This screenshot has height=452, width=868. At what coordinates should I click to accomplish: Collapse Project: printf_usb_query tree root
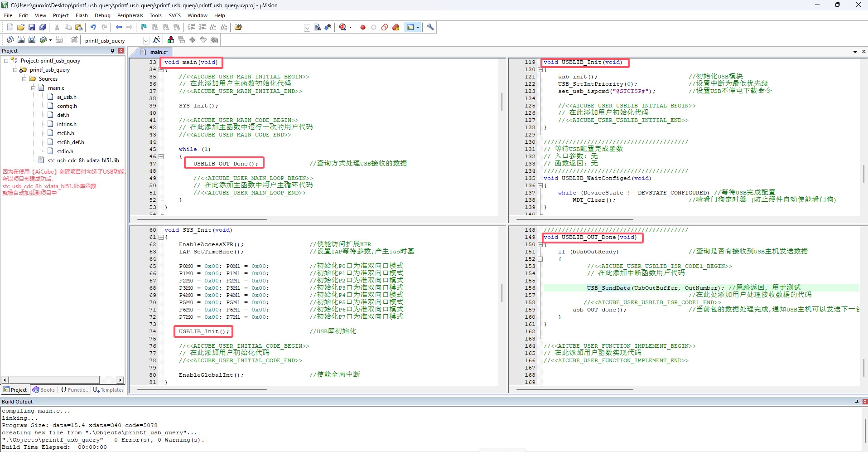click(6, 60)
